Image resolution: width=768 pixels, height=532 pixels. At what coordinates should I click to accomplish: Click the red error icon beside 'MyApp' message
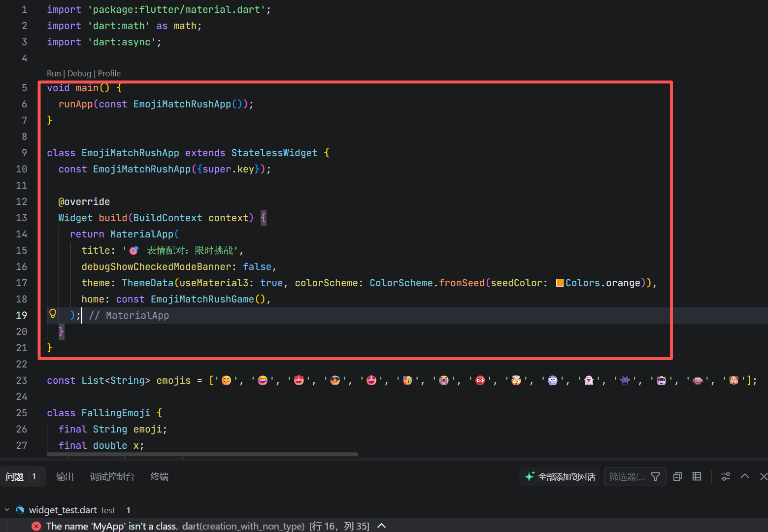36,526
